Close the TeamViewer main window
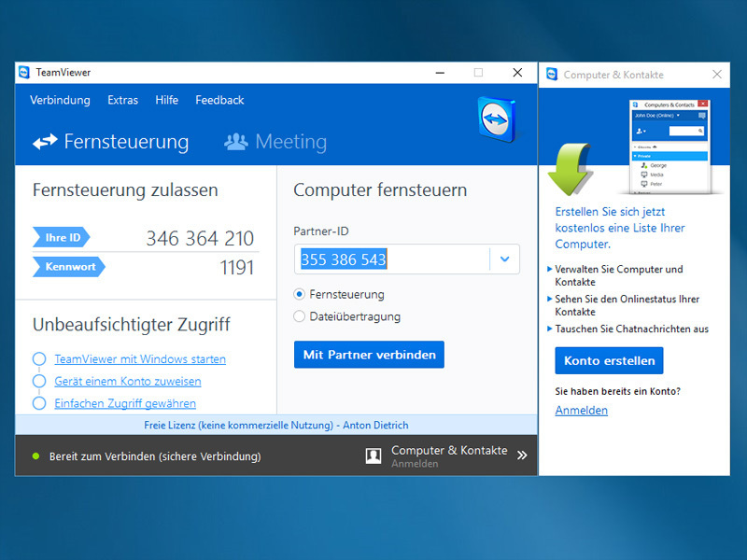747x560 pixels. tap(517, 73)
